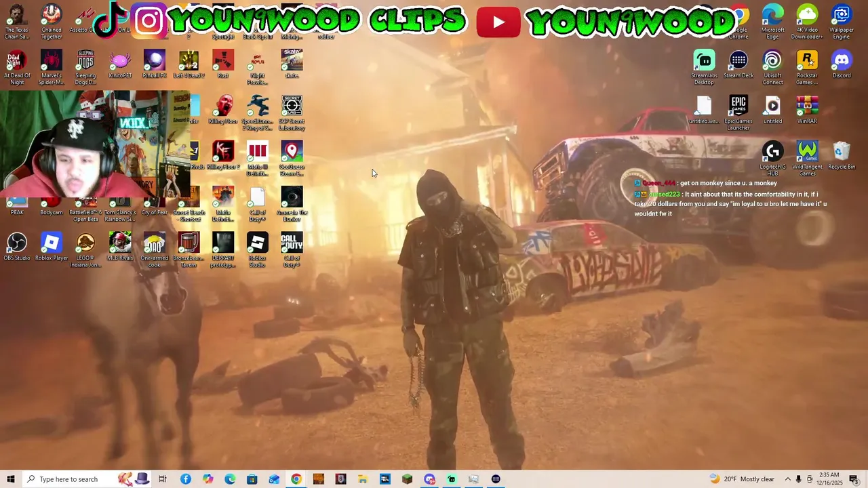
Task: Open Wallpaper Engine desktop icon
Action: (842, 22)
